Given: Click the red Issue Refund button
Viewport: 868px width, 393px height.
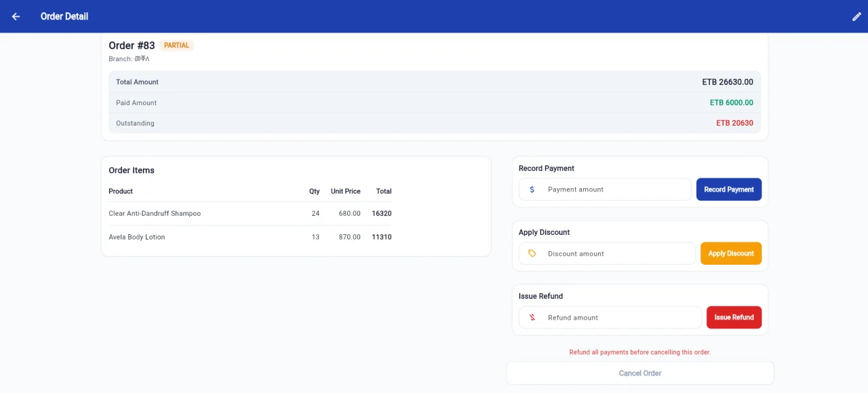Looking at the screenshot, I should point(734,317).
